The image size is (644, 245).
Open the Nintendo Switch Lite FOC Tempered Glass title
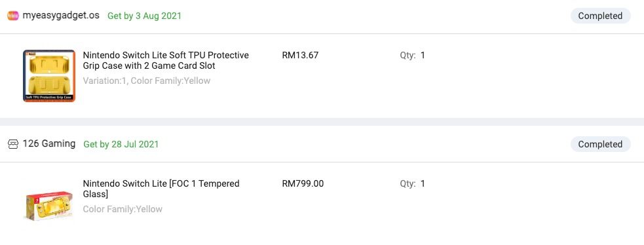coord(161,189)
